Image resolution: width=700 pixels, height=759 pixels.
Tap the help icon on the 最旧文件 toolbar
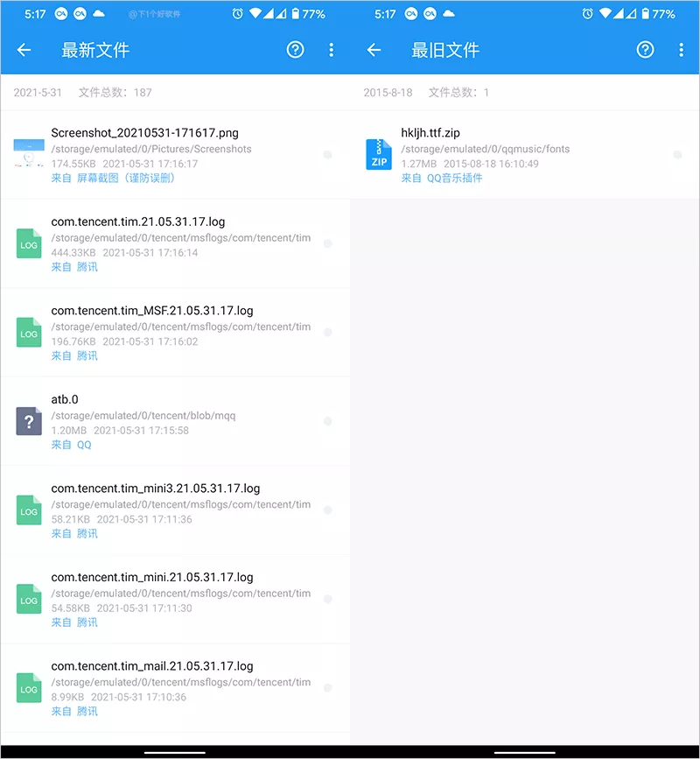point(645,50)
